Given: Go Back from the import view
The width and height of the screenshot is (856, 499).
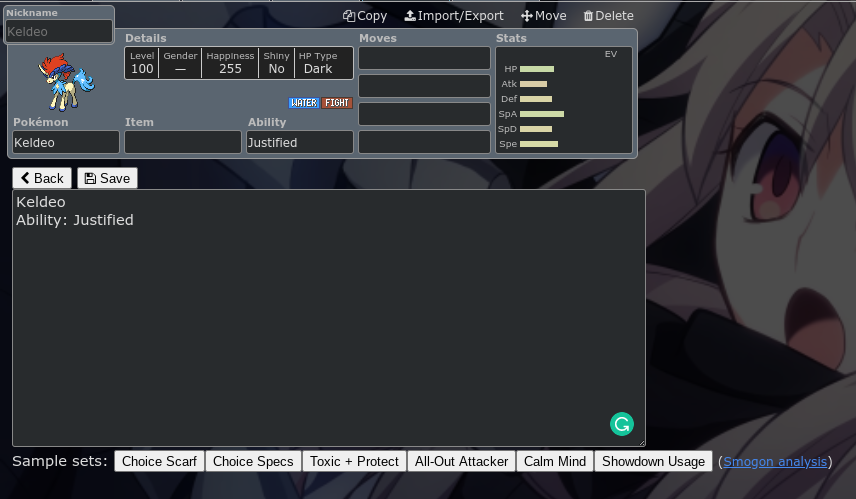Looking at the screenshot, I should [x=42, y=178].
